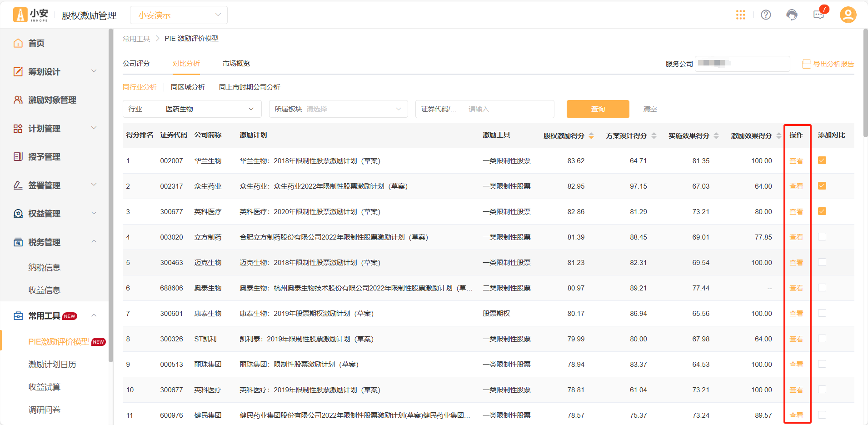
Task: Expand the 权益管理 menu chevron
Action: 94,213
